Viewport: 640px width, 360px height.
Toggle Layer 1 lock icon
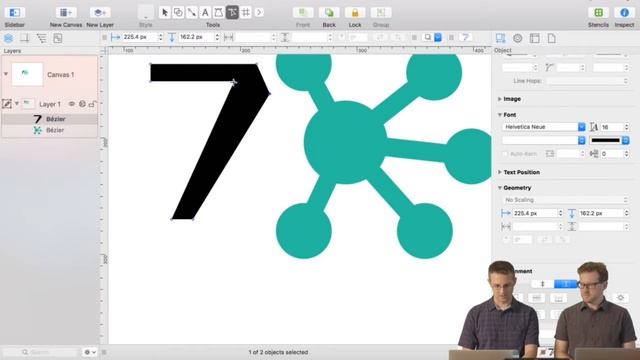(x=93, y=104)
